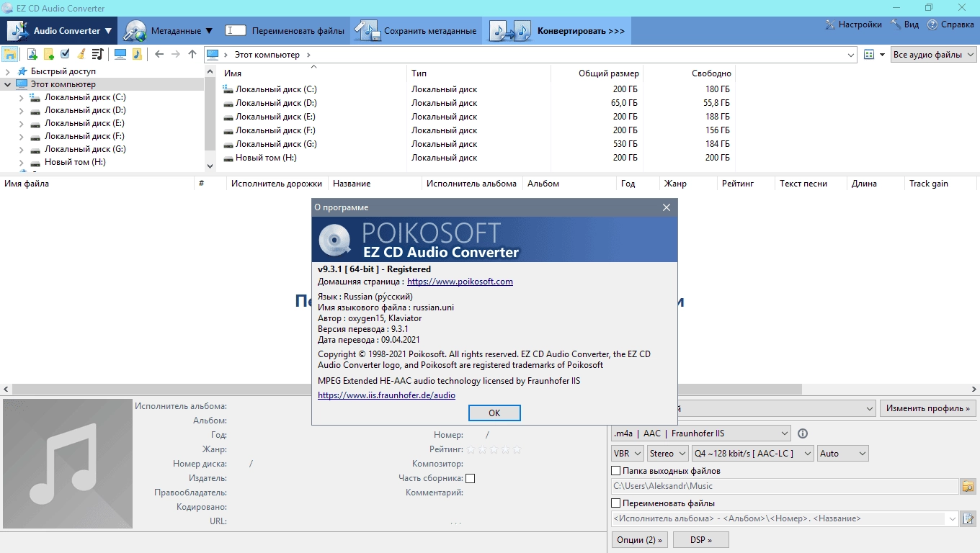Navigate back with the left arrow
The height and width of the screenshot is (553, 980).
click(x=159, y=54)
